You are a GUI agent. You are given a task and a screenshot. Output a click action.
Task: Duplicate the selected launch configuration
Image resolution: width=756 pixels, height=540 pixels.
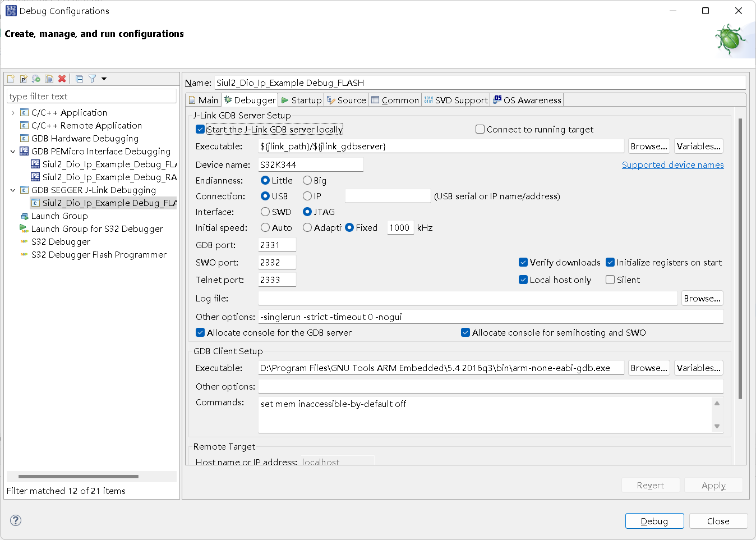(49, 79)
